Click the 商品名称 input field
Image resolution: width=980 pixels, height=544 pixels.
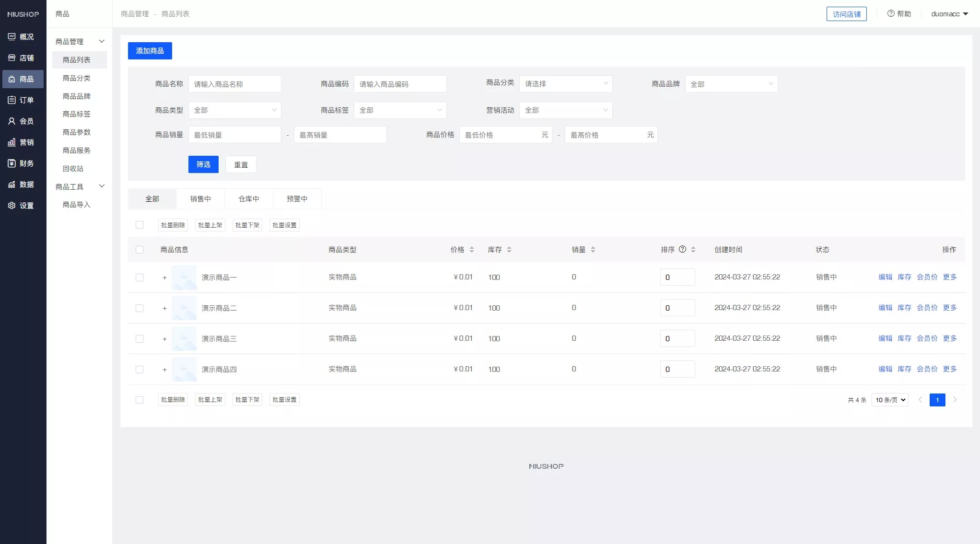click(x=234, y=84)
